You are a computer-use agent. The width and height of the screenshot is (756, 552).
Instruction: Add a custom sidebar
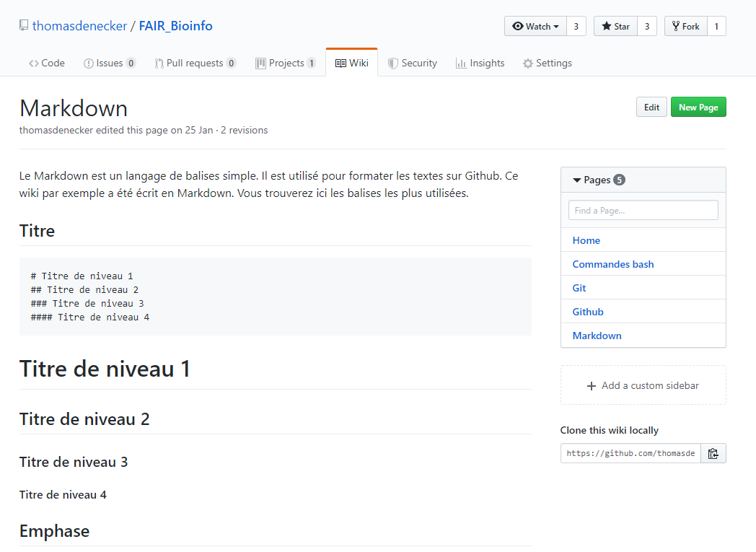click(643, 385)
